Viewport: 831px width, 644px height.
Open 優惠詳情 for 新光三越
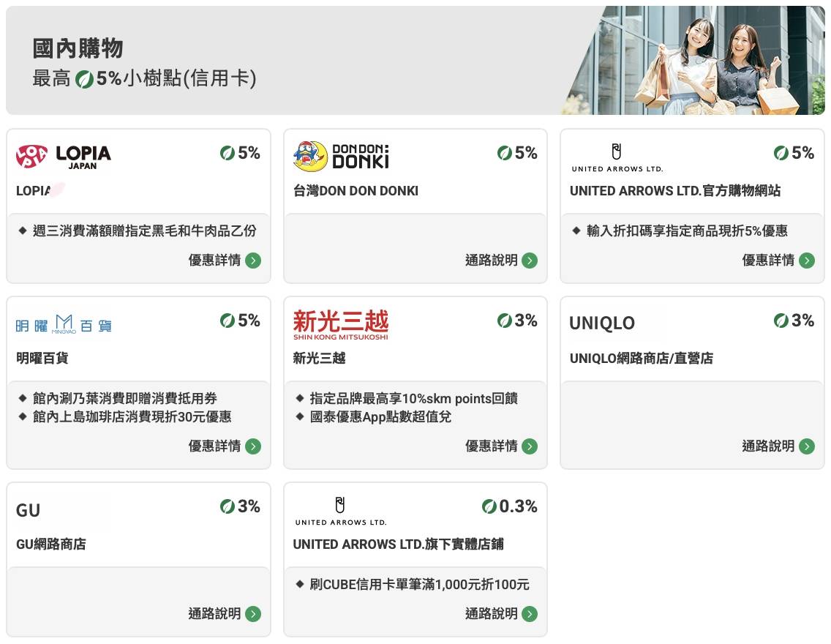click(x=501, y=446)
